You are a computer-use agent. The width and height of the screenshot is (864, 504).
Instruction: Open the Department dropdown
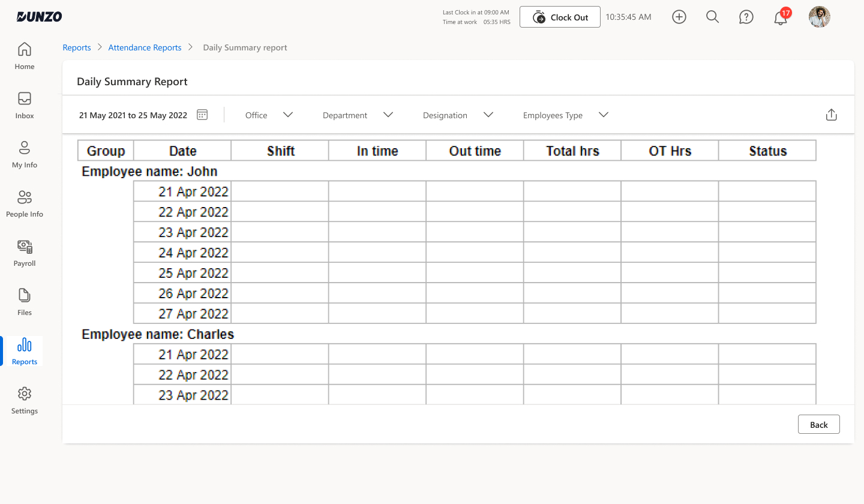pyautogui.click(x=358, y=115)
